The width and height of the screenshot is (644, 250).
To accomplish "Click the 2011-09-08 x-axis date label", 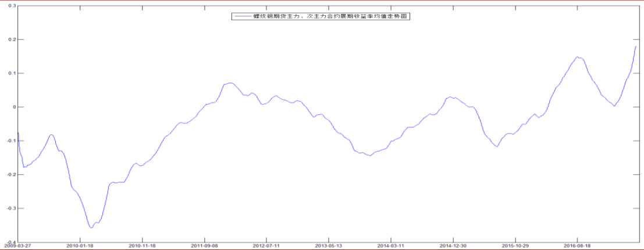I will [x=204, y=247].
